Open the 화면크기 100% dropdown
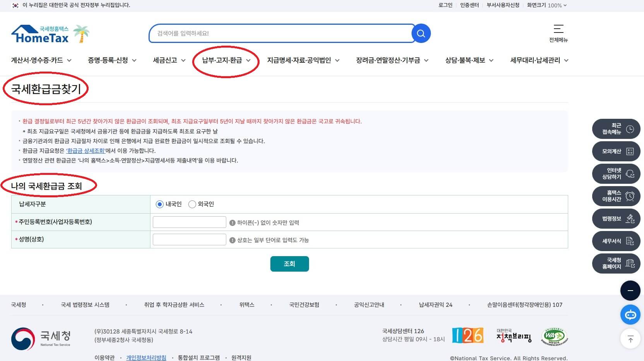The width and height of the screenshot is (644, 361). click(547, 5)
